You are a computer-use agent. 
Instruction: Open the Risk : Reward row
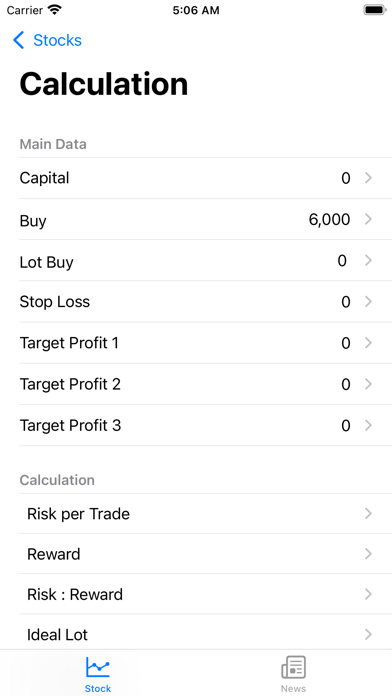point(206,594)
